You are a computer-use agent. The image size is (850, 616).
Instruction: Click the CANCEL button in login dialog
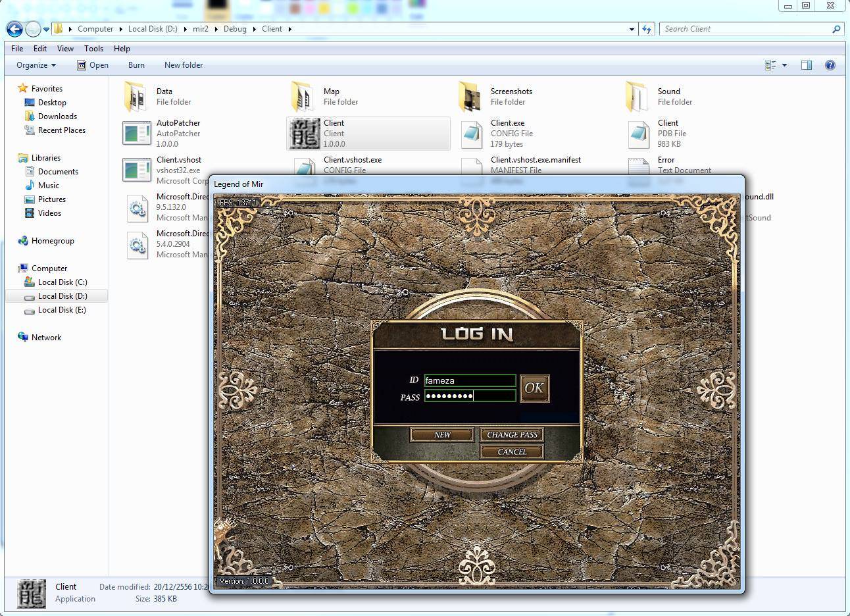point(512,452)
